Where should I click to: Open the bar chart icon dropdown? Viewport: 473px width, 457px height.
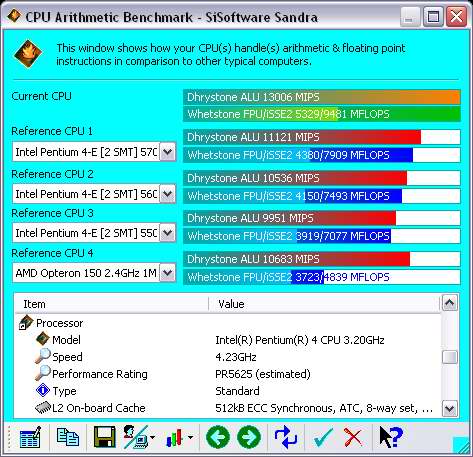tap(190, 437)
